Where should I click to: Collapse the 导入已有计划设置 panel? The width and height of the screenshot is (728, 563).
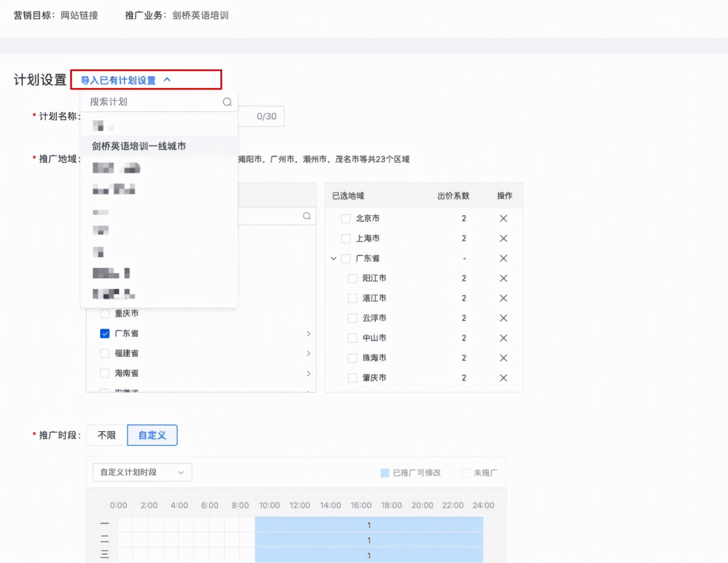pyautogui.click(x=167, y=80)
